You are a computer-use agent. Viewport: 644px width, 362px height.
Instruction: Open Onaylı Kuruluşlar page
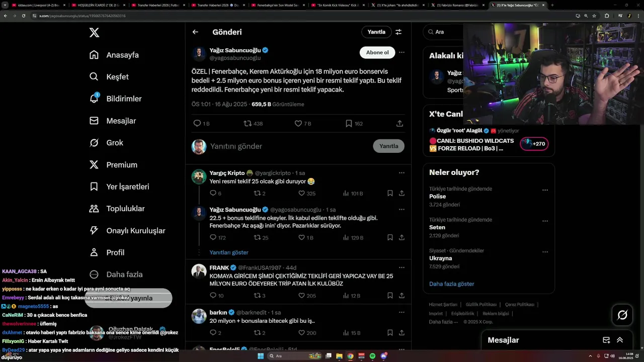pyautogui.click(x=127, y=231)
